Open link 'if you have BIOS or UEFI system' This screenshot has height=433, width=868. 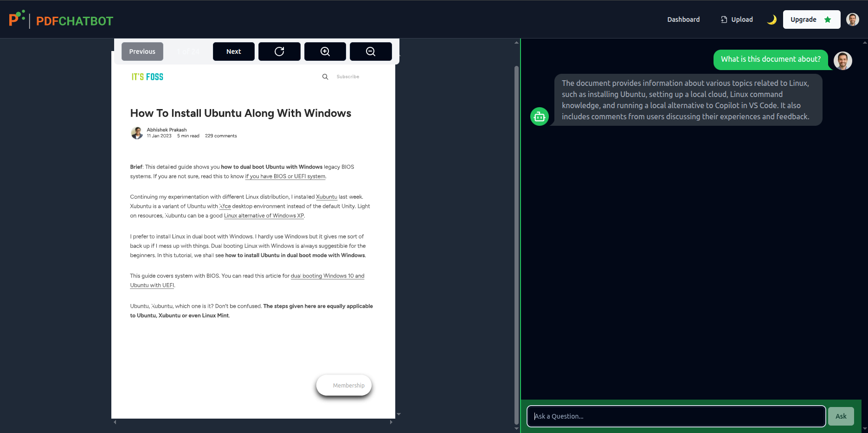coord(285,176)
